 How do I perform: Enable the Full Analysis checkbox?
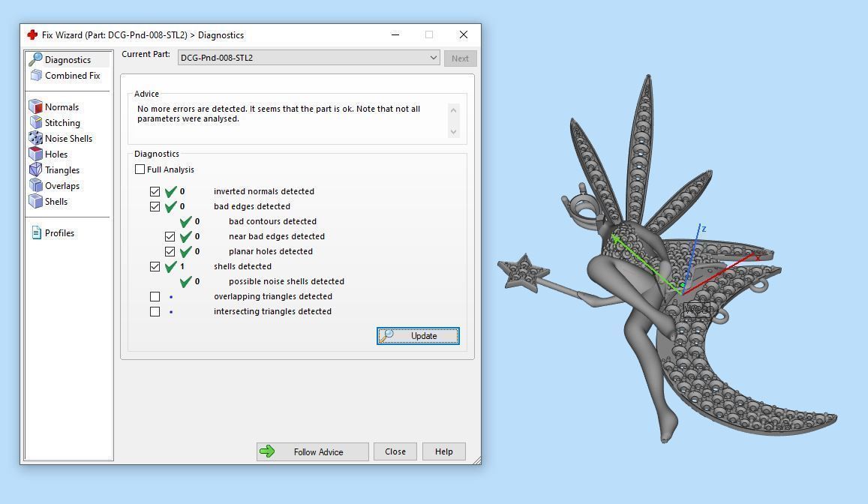tap(140, 169)
